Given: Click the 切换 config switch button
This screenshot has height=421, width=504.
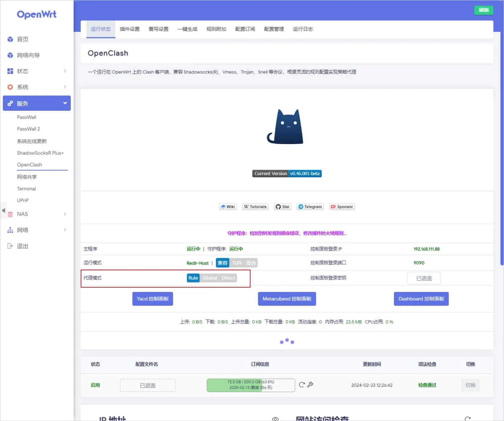Looking at the screenshot, I should coord(470,385).
